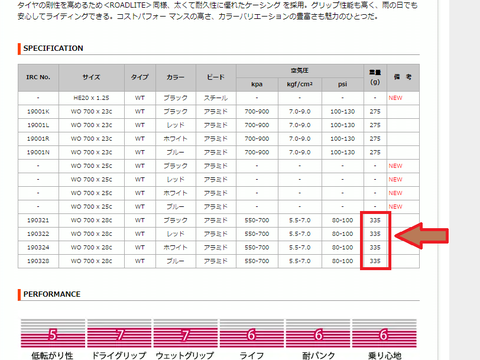Click the kpa sub-header
480x360 pixels.
coord(257,84)
